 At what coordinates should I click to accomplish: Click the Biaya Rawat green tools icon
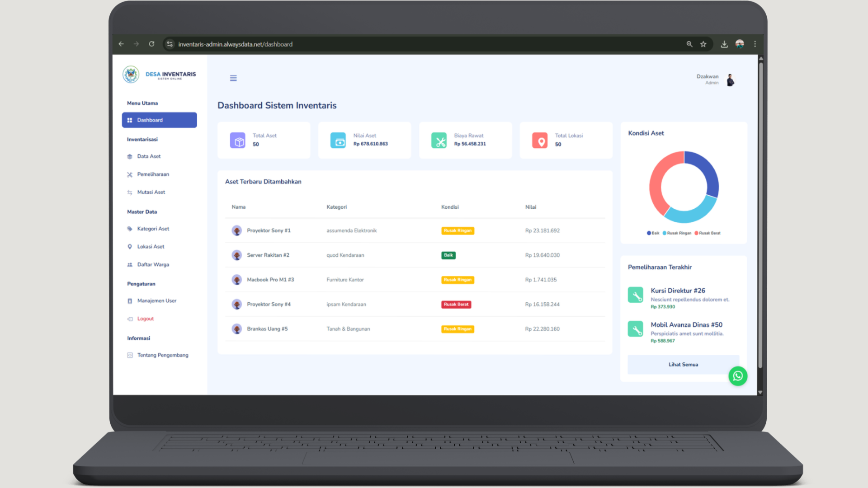(x=439, y=140)
